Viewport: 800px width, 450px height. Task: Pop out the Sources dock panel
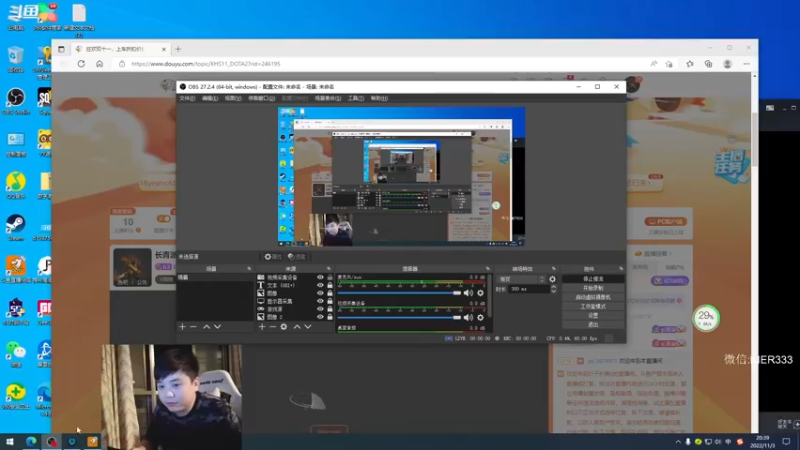[328, 269]
